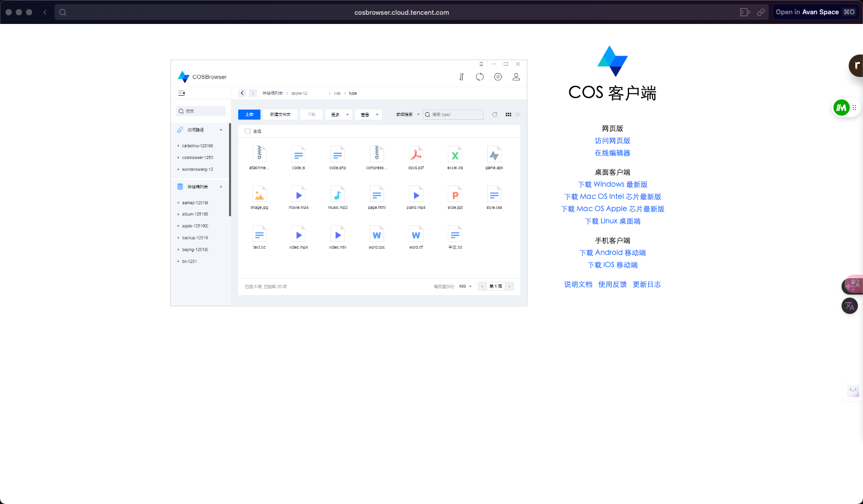The width and height of the screenshot is (863, 504).
Task: Switch to list view icon in preview
Action: 518,115
